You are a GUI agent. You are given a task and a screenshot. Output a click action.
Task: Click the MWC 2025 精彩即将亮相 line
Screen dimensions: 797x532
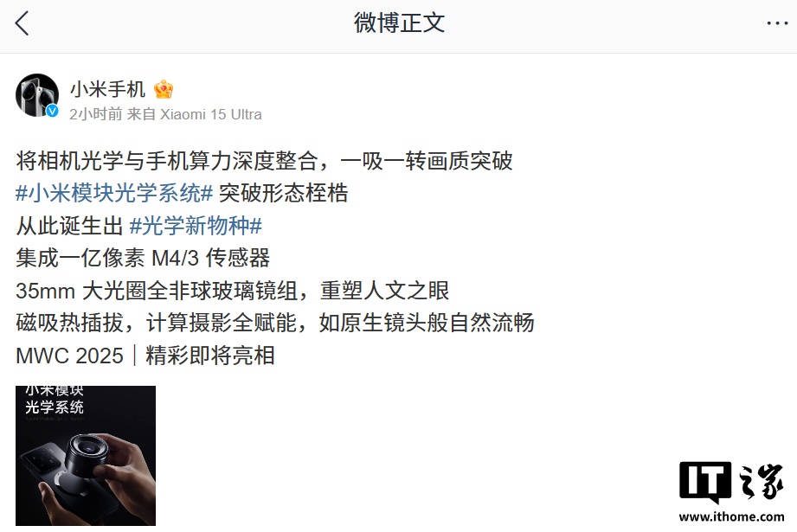point(145,356)
